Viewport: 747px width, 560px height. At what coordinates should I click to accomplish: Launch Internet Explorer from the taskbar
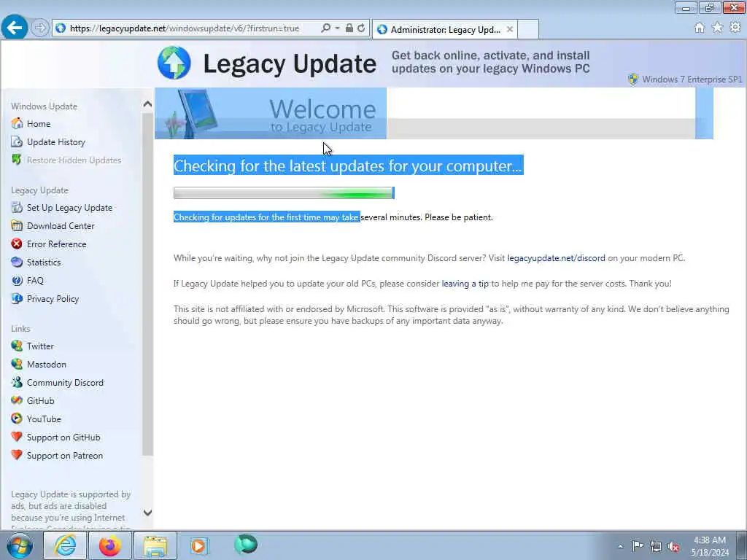pyautogui.click(x=65, y=545)
